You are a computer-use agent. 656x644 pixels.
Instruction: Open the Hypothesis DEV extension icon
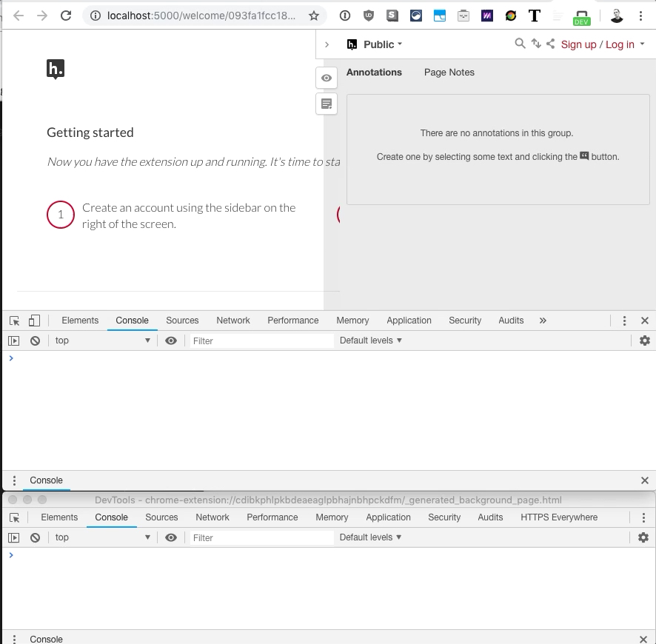pyautogui.click(x=581, y=17)
